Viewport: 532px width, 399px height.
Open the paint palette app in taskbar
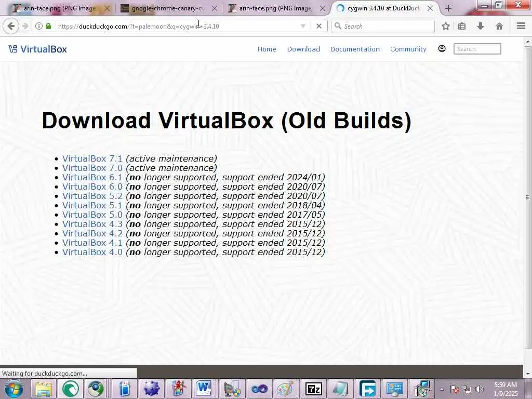285,389
